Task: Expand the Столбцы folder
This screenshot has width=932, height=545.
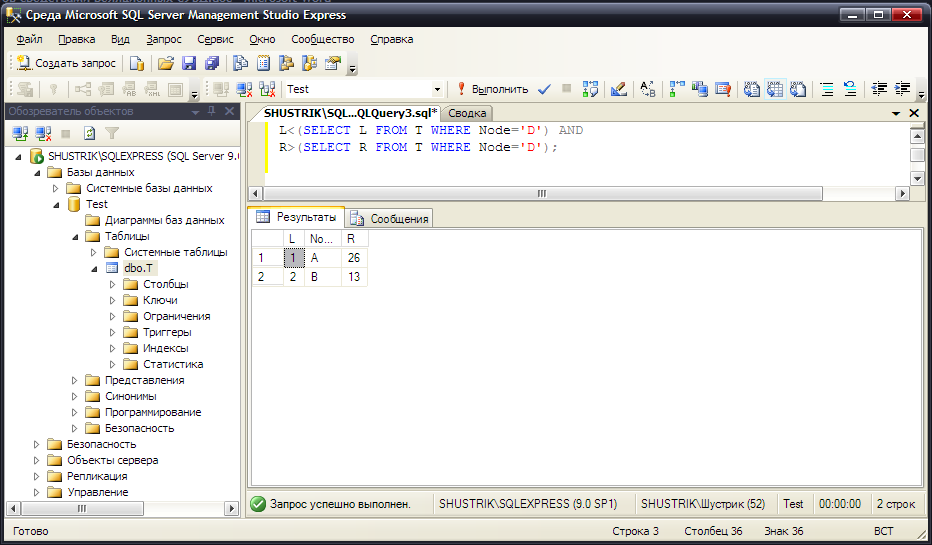Action: 112,285
